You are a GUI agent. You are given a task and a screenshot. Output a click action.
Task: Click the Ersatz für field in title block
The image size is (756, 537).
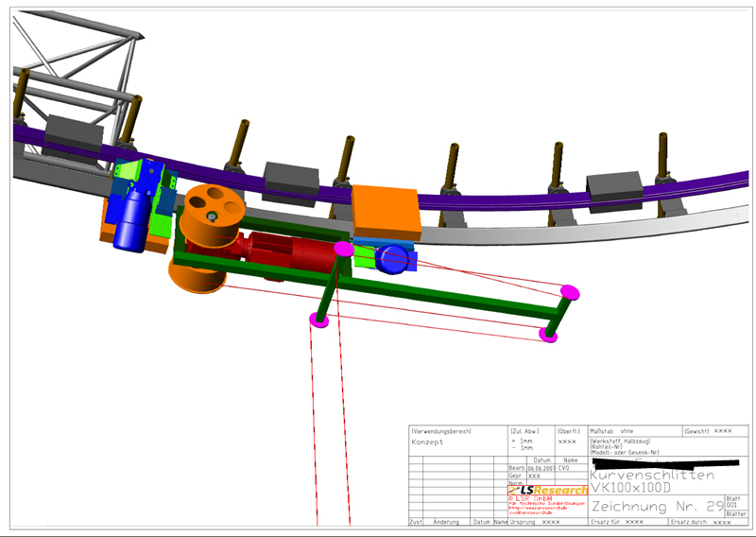coord(621,521)
